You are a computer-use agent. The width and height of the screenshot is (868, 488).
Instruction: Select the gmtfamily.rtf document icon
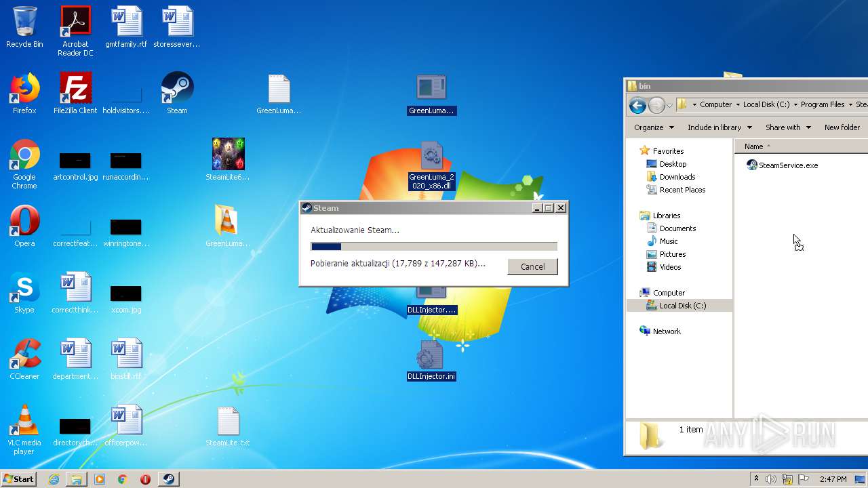tap(126, 27)
